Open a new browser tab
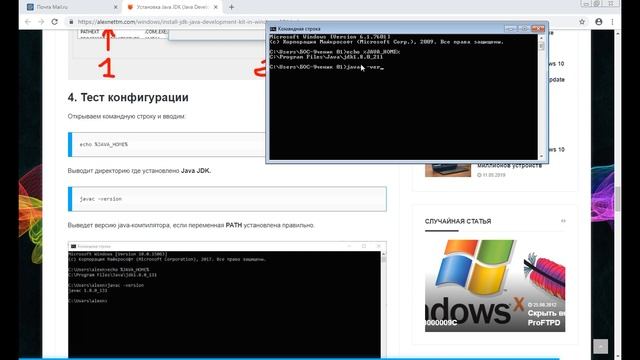 (231, 7)
